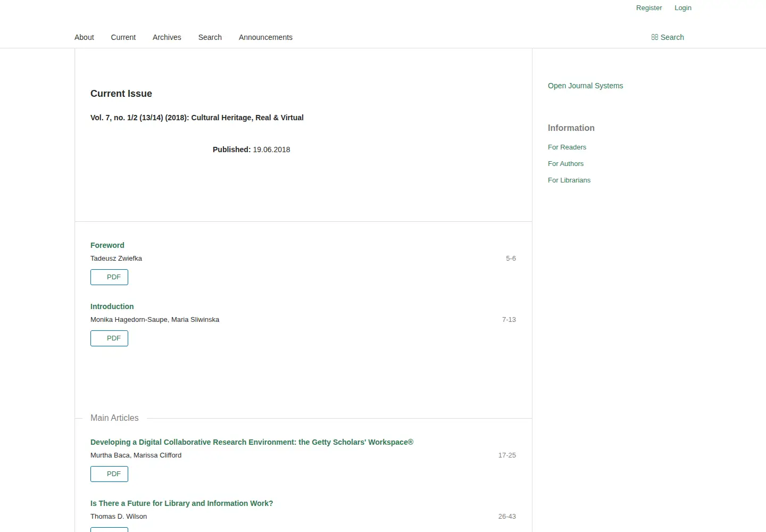
Task: Open PDF for the Murtha Baca article
Action: click(x=109, y=474)
